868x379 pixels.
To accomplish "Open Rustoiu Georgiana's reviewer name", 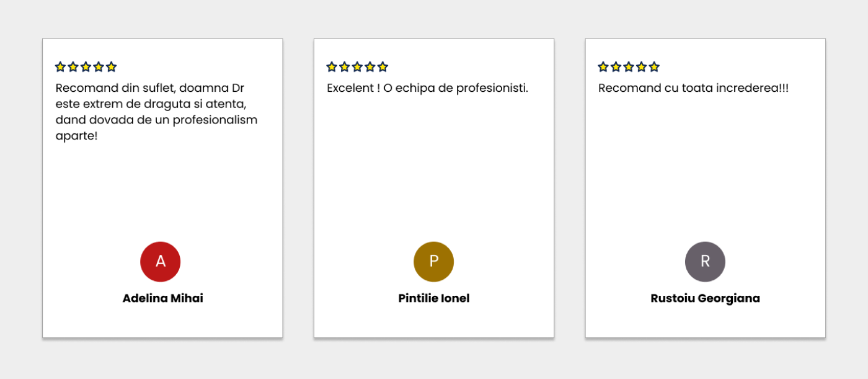I will (705, 298).
